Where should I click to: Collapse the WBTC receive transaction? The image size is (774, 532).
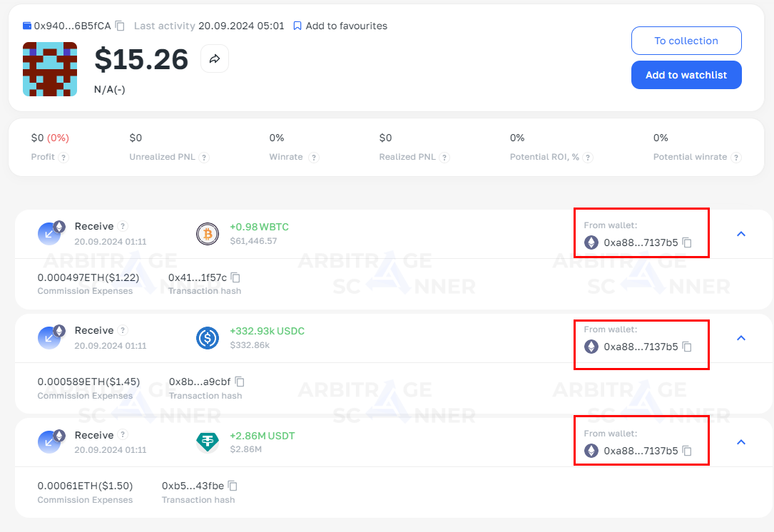pyautogui.click(x=740, y=234)
